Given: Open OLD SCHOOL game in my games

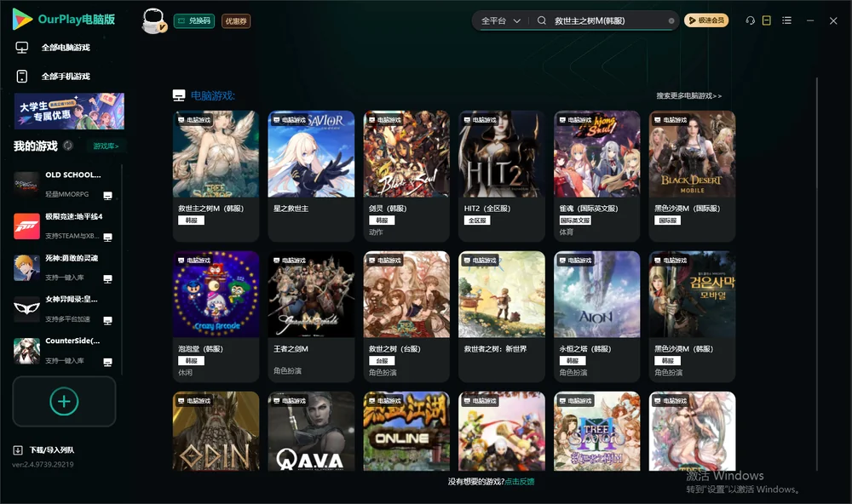Looking at the screenshot, I should tap(64, 184).
